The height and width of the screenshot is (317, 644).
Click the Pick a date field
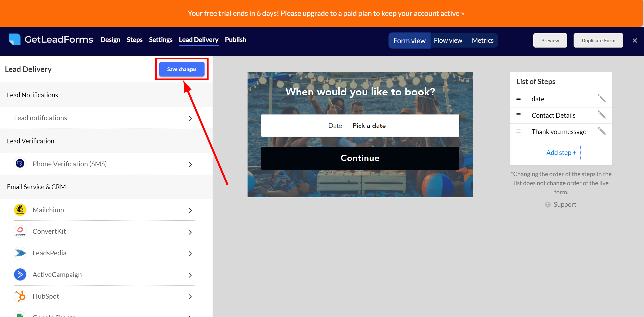click(360, 126)
